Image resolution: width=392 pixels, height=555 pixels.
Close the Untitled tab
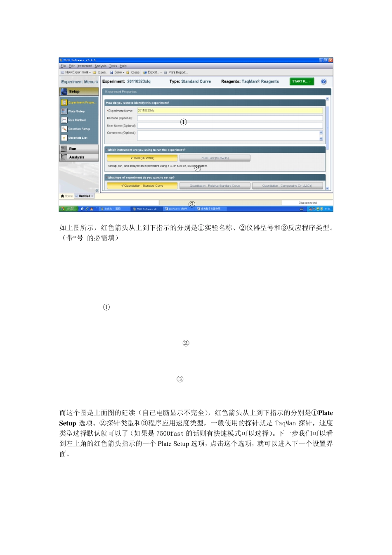click(92, 196)
